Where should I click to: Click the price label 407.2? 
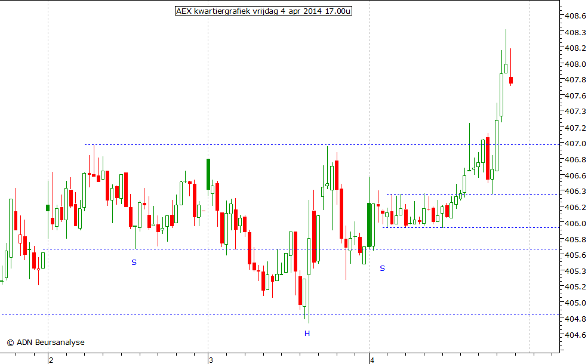[575, 128]
